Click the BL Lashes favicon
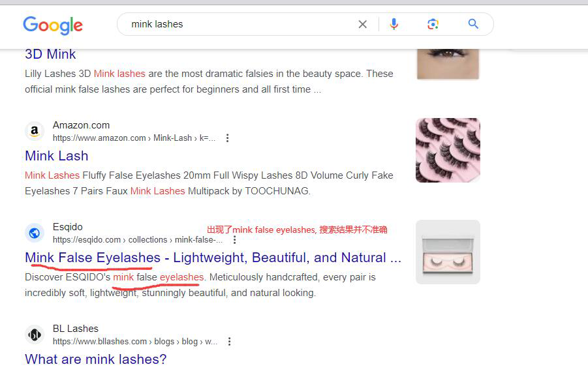Viewport: 588px width, 373px height. [35, 335]
